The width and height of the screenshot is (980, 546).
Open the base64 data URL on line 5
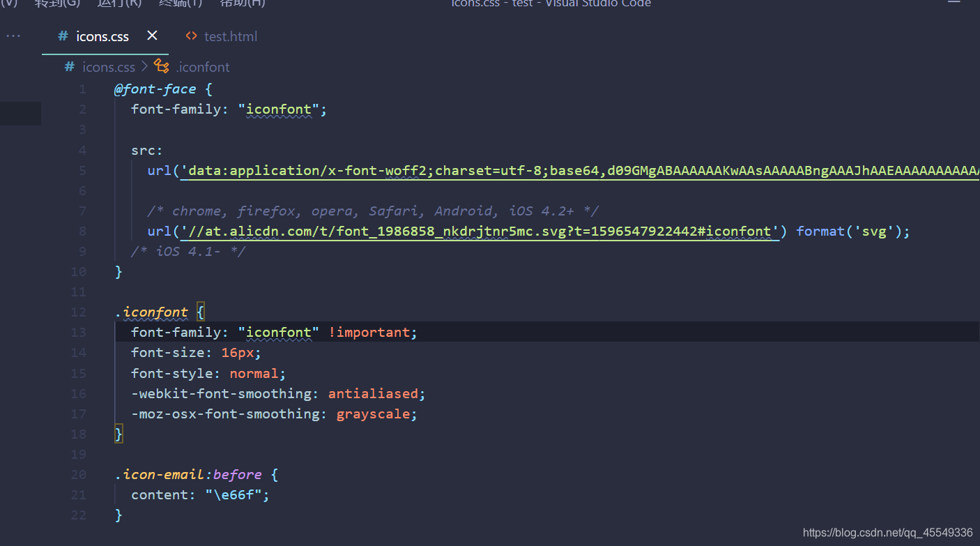pyautogui.click(x=580, y=170)
